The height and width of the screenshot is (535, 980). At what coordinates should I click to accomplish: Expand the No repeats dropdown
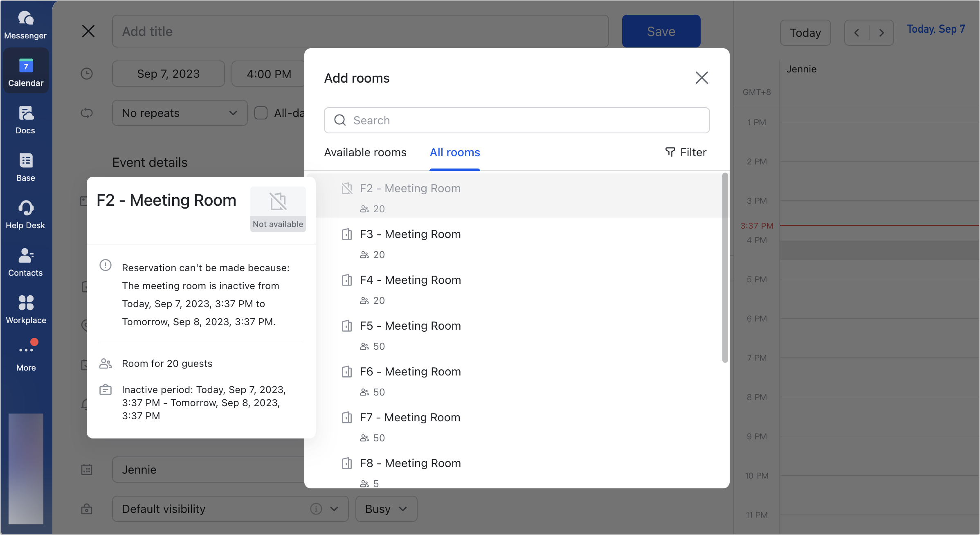click(x=180, y=113)
